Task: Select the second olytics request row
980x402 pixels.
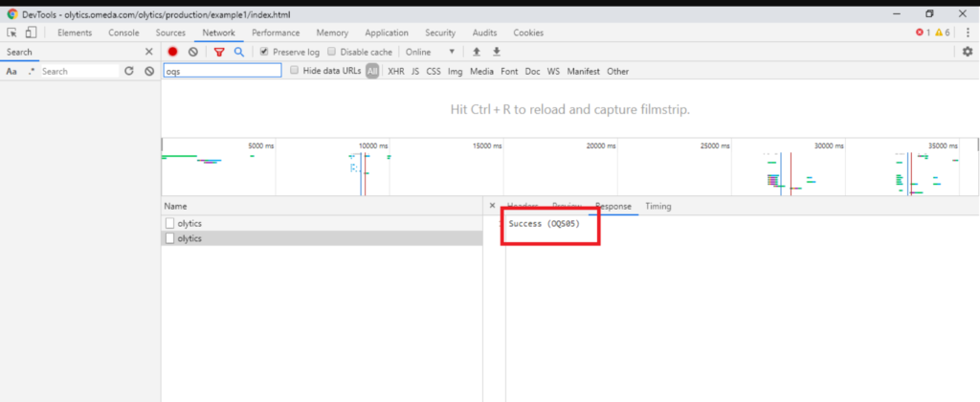Action: pos(189,238)
